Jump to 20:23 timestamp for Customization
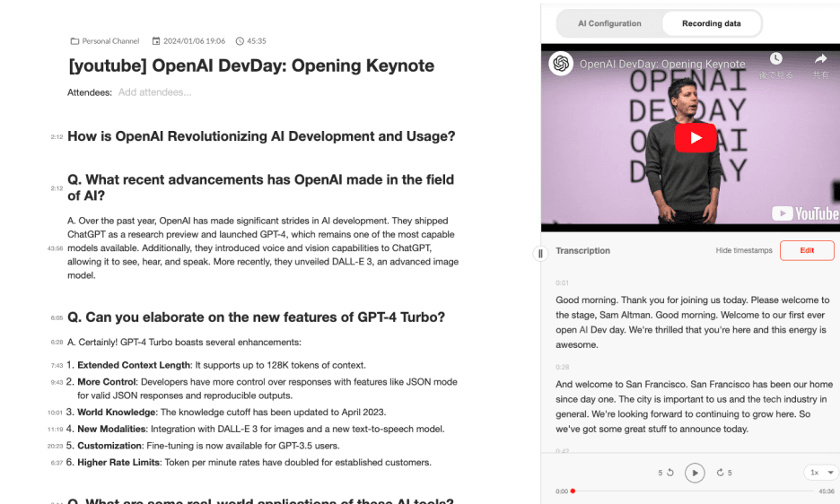The height and width of the screenshot is (504, 840). [55, 446]
